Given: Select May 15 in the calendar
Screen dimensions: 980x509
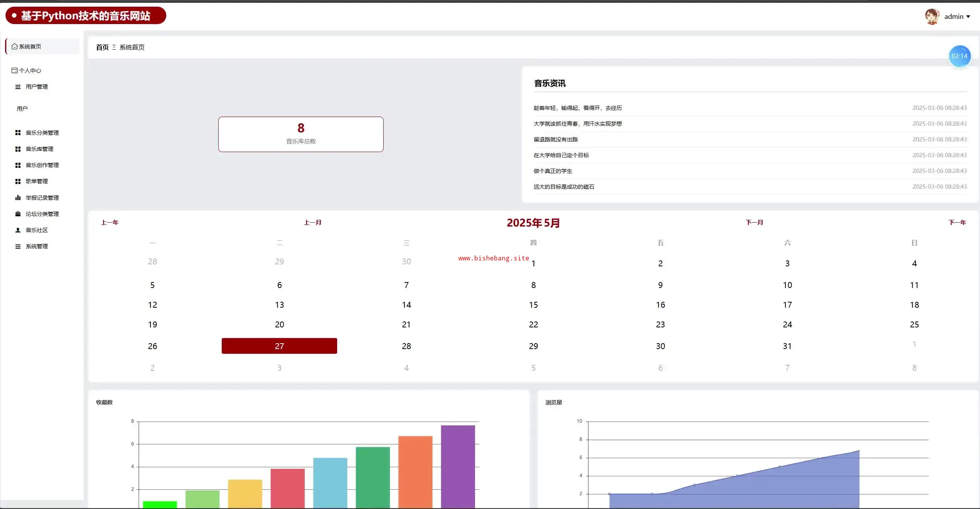Looking at the screenshot, I should click(533, 305).
